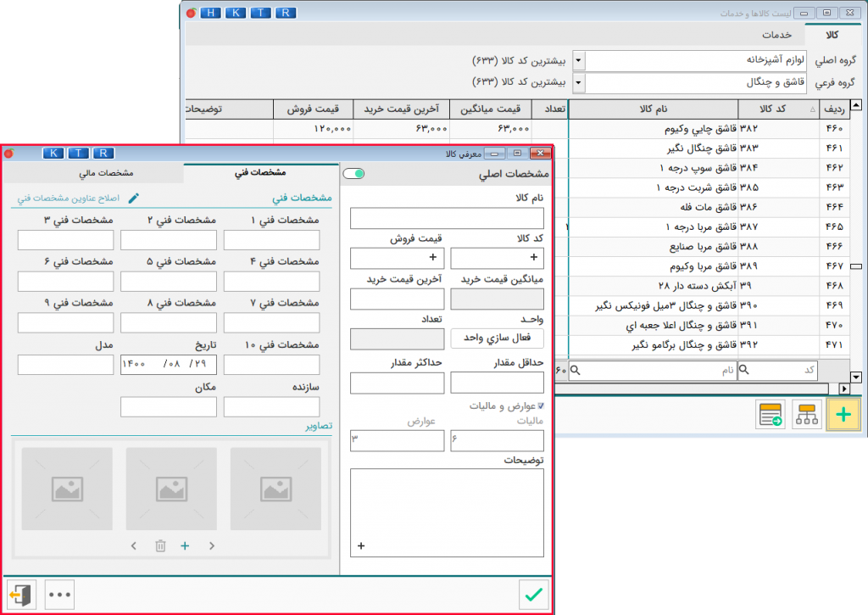This screenshot has height=615, width=868.
Task: Click the green plus add item button
Action: tap(843, 414)
